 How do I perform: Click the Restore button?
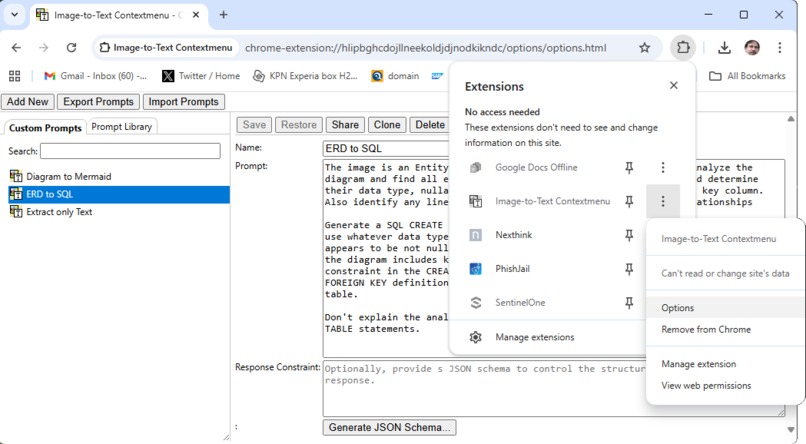pyautogui.click(x=299, y=125)
